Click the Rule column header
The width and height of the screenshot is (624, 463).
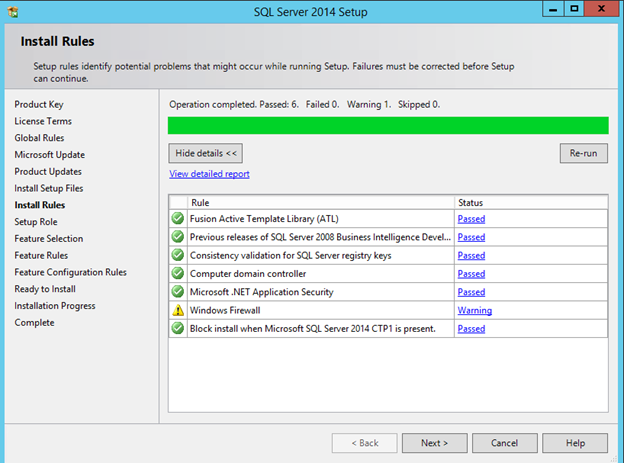[x=321, y=203]
